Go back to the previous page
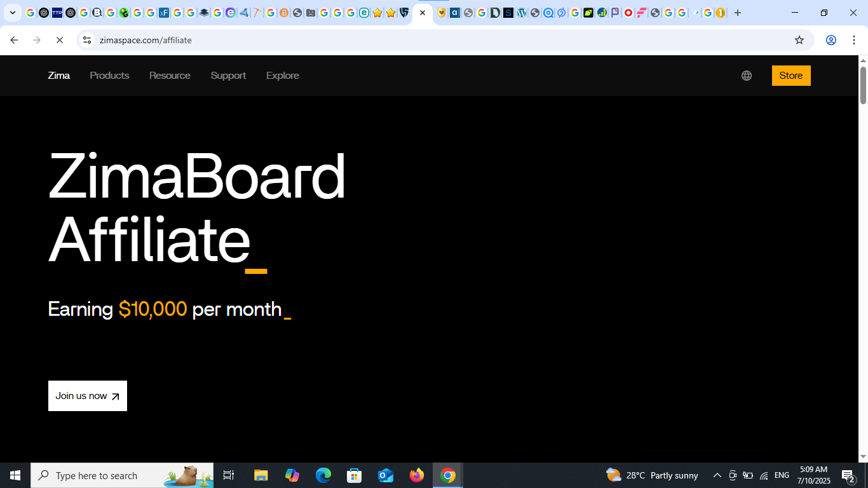Screen dimensions: 868x488 (x=14, y=40)
